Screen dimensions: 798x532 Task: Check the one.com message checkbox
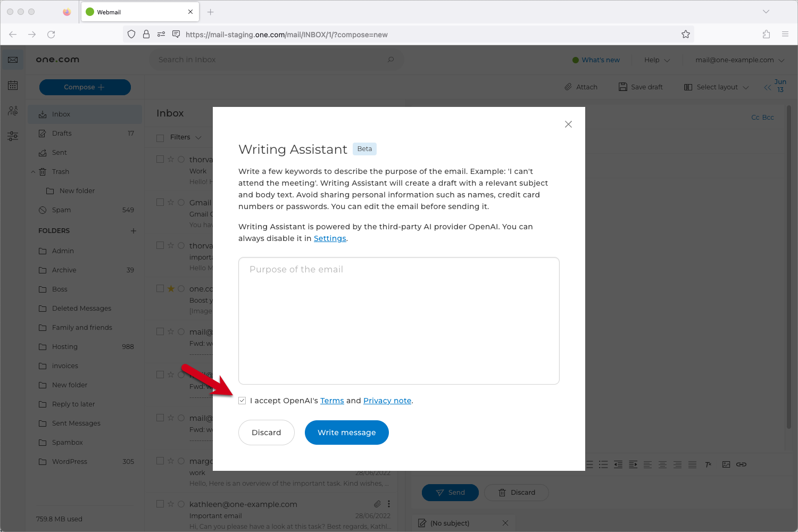tap(160, 288)
